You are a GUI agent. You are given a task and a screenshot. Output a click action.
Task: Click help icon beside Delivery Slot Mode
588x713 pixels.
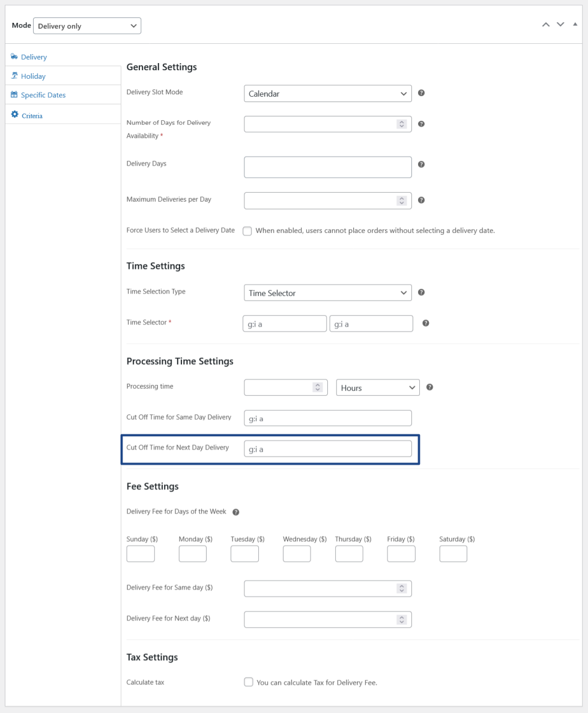(421, 93)
